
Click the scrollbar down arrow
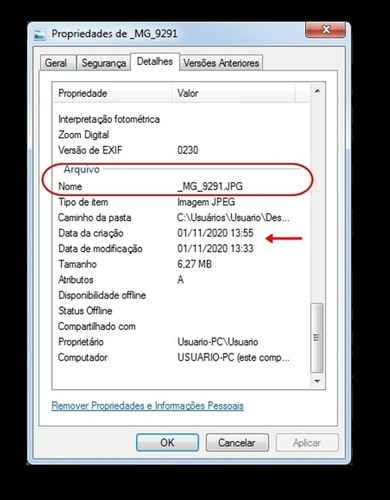[317, 381]
